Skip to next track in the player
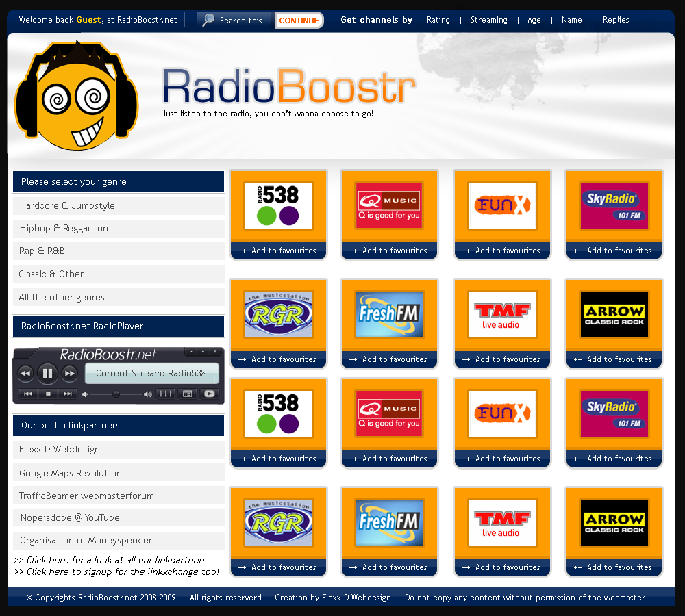 coord(68,394)
